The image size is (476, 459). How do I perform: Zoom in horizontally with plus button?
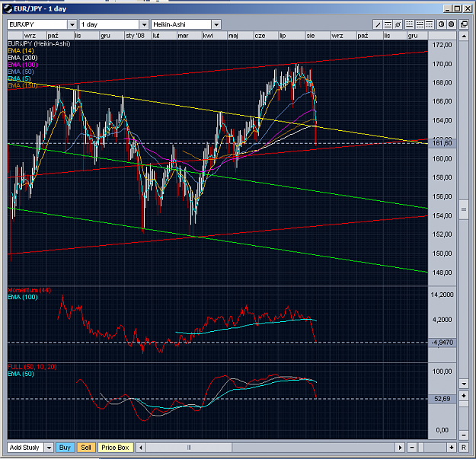[452, 448]
